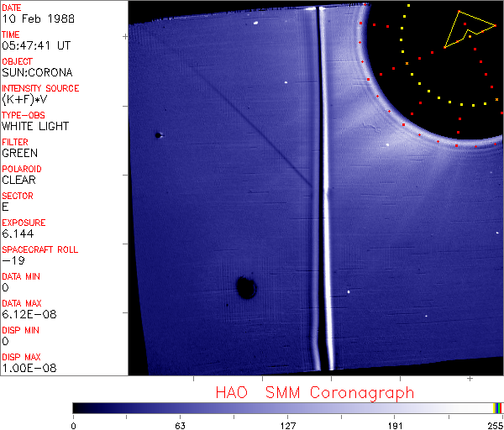The image size is (504, 430).
Task: Click the yellow polygon outline in the occulted disk
Action: point(470,29)
